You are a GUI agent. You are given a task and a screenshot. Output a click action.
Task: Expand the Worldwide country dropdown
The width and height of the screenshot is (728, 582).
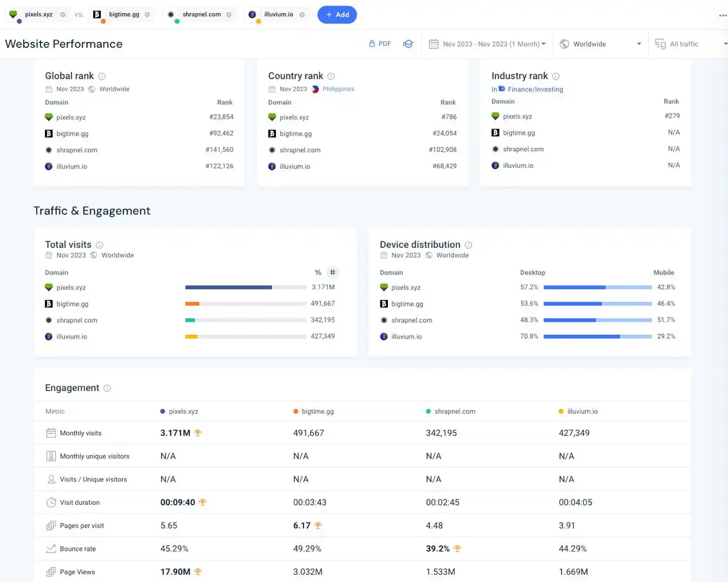click(601, 44)
